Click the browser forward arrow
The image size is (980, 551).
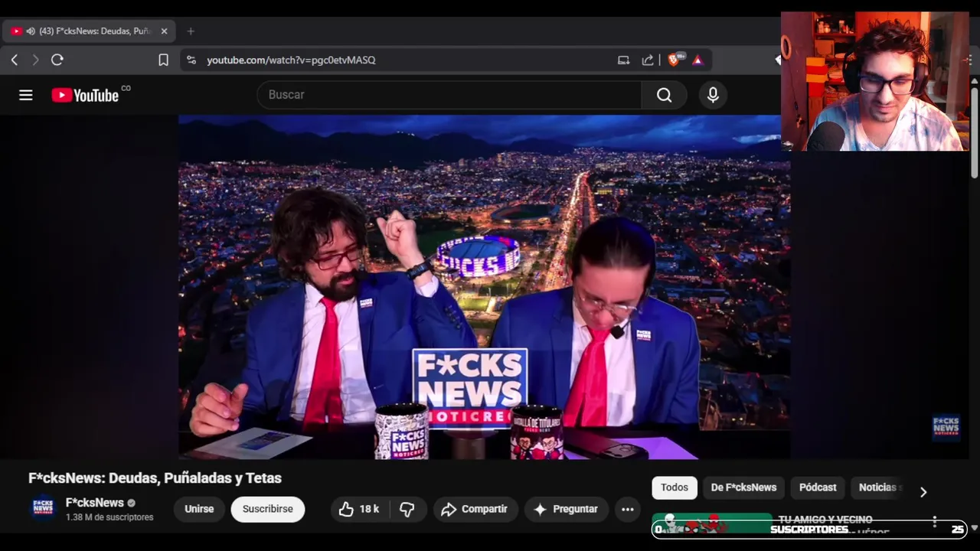(35, 60)
